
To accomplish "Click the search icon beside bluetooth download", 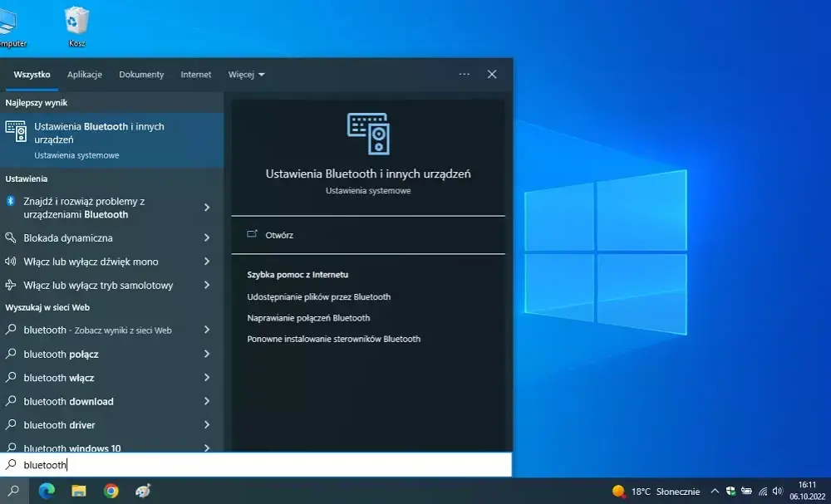I will tap(11, 401).
